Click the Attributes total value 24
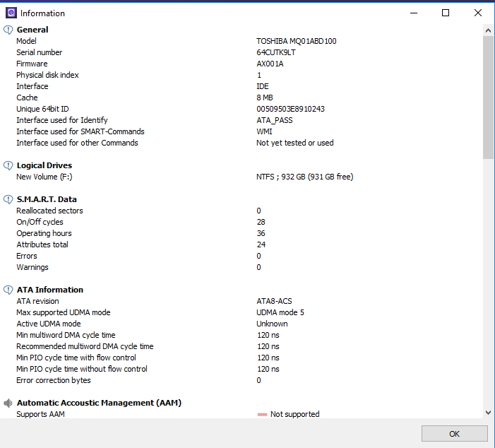495x448 pixels. pyautogui.click(x=261, y=244)
